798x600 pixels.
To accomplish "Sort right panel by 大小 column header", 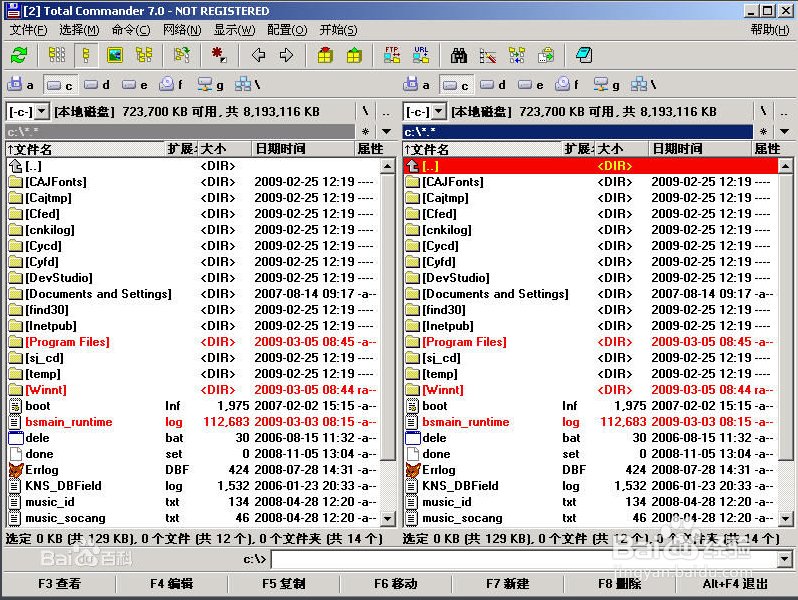I will [x=622, y=149].
